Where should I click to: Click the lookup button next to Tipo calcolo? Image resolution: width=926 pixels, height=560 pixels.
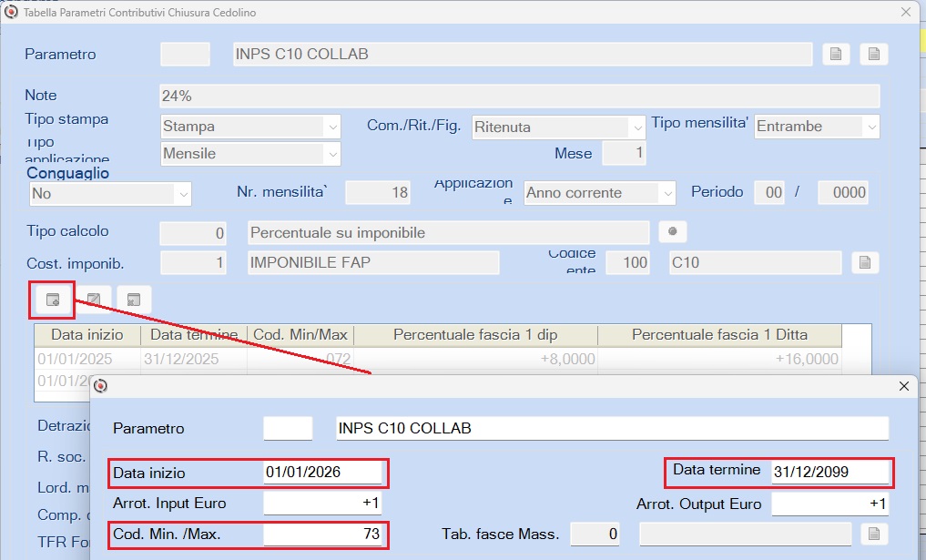672,231
